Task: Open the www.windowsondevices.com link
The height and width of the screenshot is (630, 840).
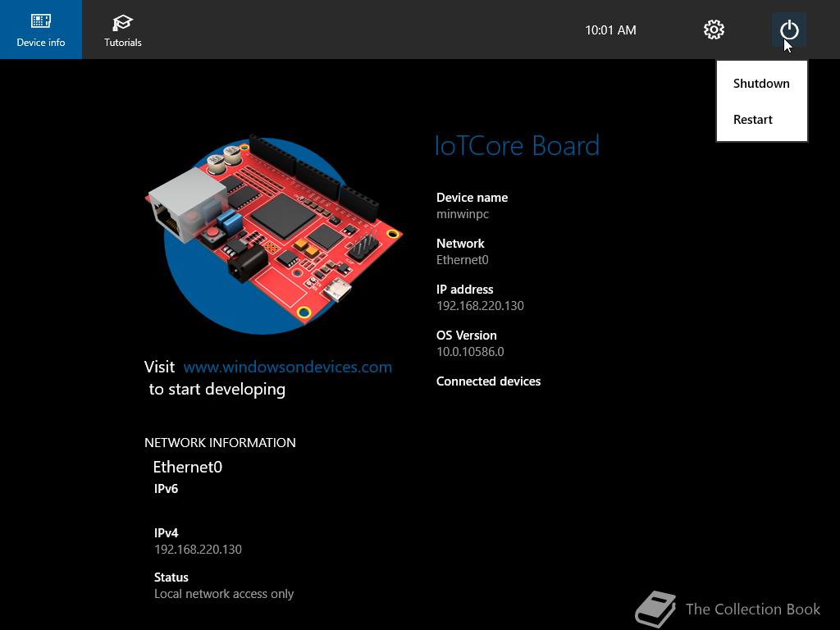Action: click(288, 367)
